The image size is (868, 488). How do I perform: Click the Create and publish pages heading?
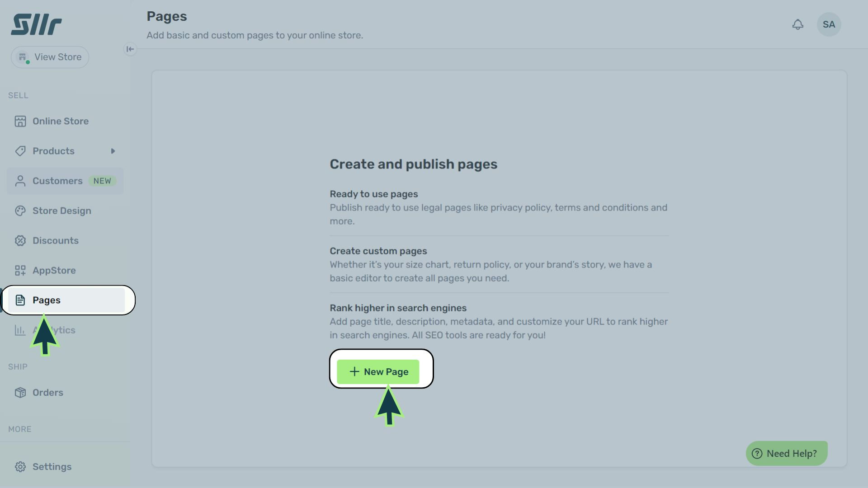(413, 164)
